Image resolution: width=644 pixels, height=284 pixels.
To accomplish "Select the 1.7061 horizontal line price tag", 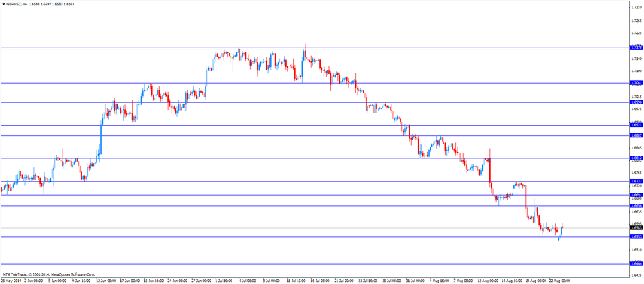I will pyautogui.click(x=636, y=83).
